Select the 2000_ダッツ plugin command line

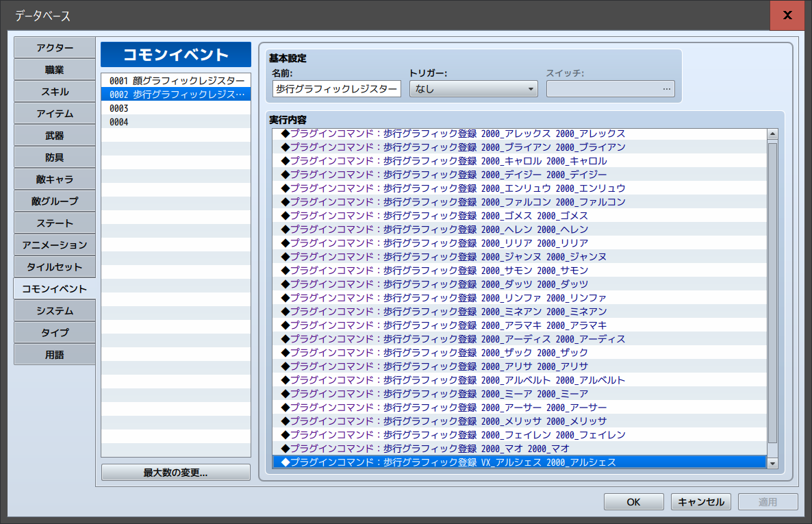pos(520,284)
